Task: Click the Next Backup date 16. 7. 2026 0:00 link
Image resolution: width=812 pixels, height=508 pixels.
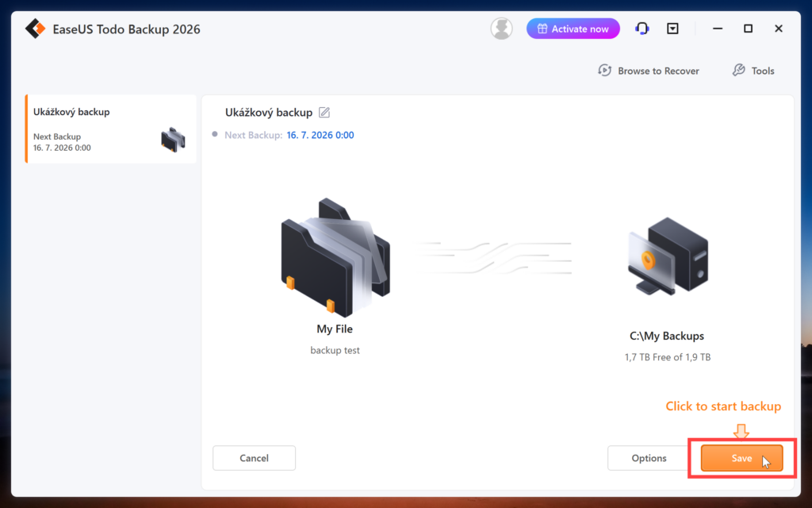Action: 320,135
